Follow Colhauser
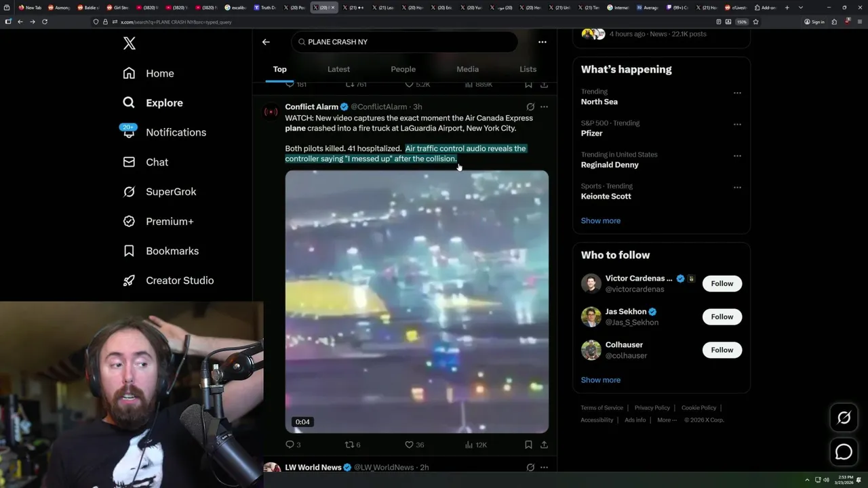This screenshot has width=868, height=488. [x=722, y=350]
